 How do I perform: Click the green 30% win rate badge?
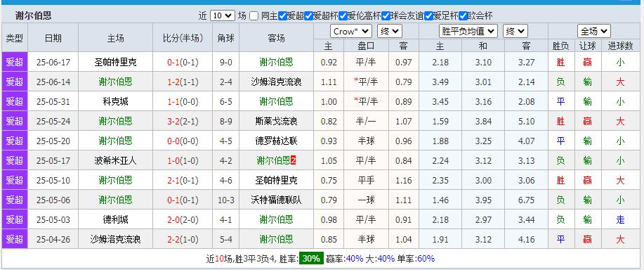tap(311, 259)
